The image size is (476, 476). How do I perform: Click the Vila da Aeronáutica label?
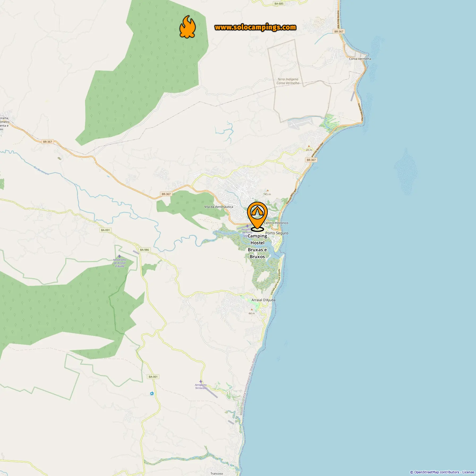pyautogui.click(x=219, y=207)
